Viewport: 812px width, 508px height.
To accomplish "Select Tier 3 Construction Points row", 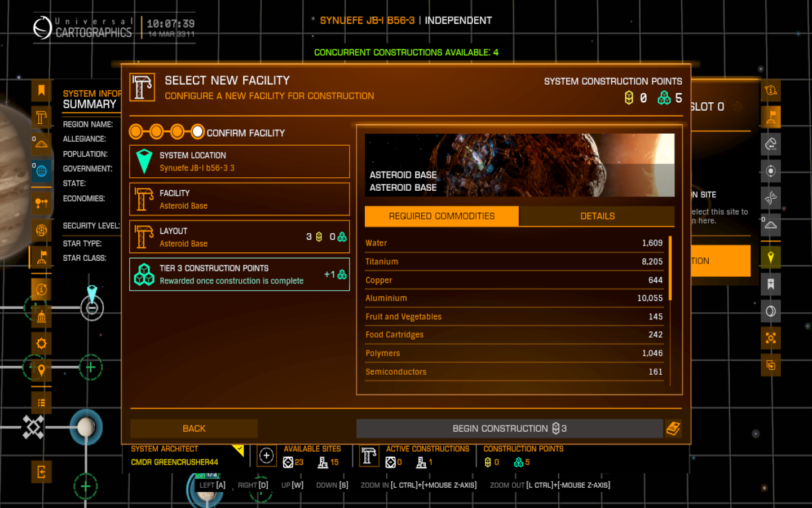I will [240, 274].
